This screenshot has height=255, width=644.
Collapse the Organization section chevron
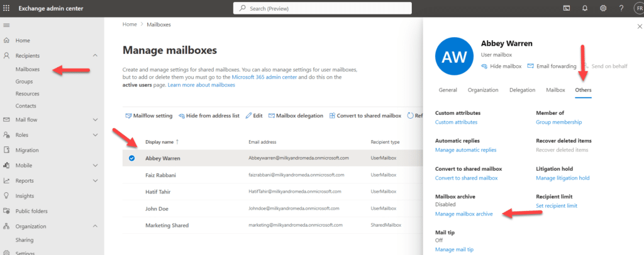96,226
